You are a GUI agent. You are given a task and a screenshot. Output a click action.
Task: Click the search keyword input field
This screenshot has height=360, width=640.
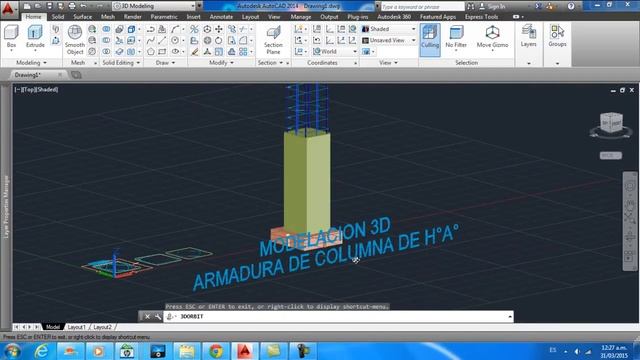[x=422, y=7]
